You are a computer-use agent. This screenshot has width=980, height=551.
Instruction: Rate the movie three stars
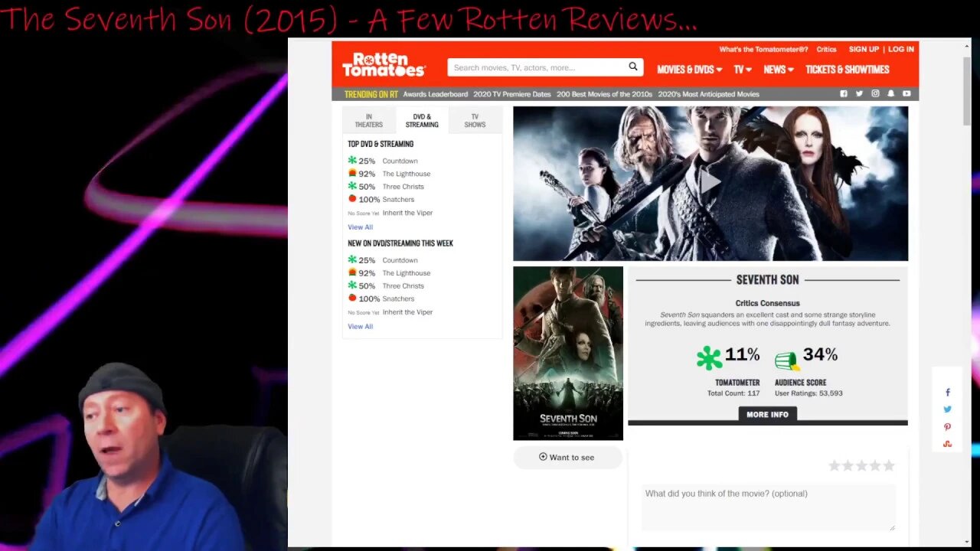pyautogui.click(x=861, y=465)
